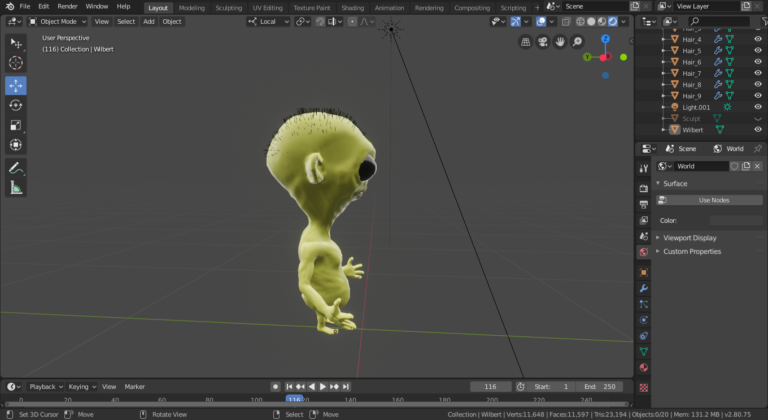Expand the Custom Properties panel
Viewport: 768px width, 420px height.
pos(692,251)
